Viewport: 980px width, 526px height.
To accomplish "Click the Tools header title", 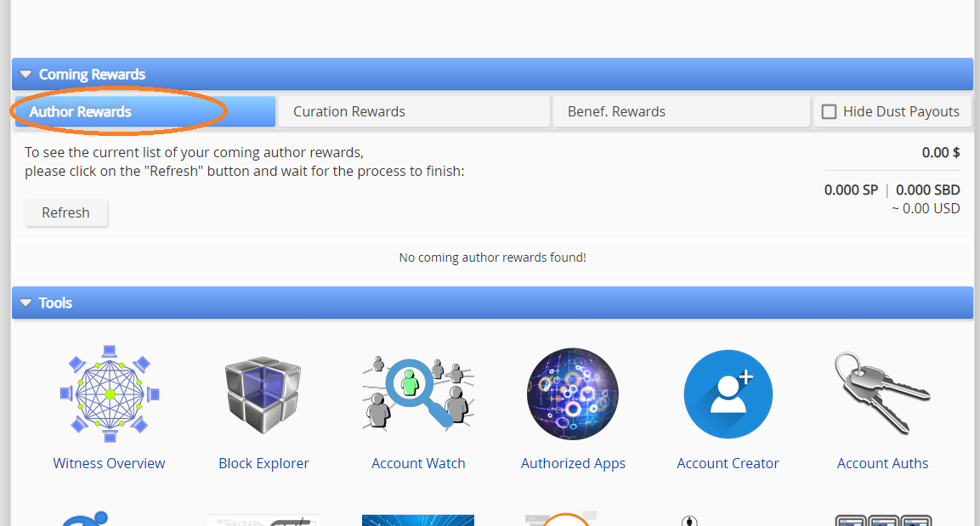I will click(x=55, y=303).
